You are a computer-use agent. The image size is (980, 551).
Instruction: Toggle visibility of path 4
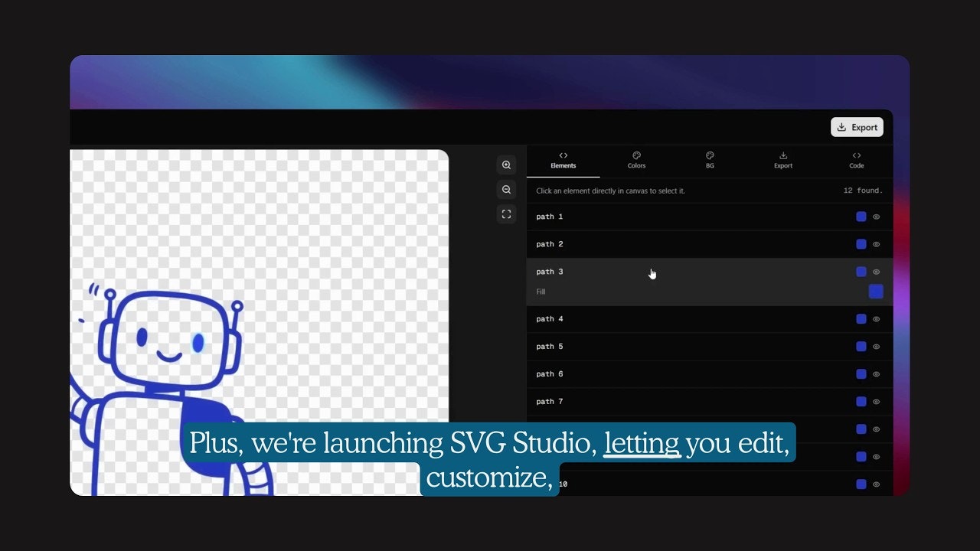click(877, 319)
